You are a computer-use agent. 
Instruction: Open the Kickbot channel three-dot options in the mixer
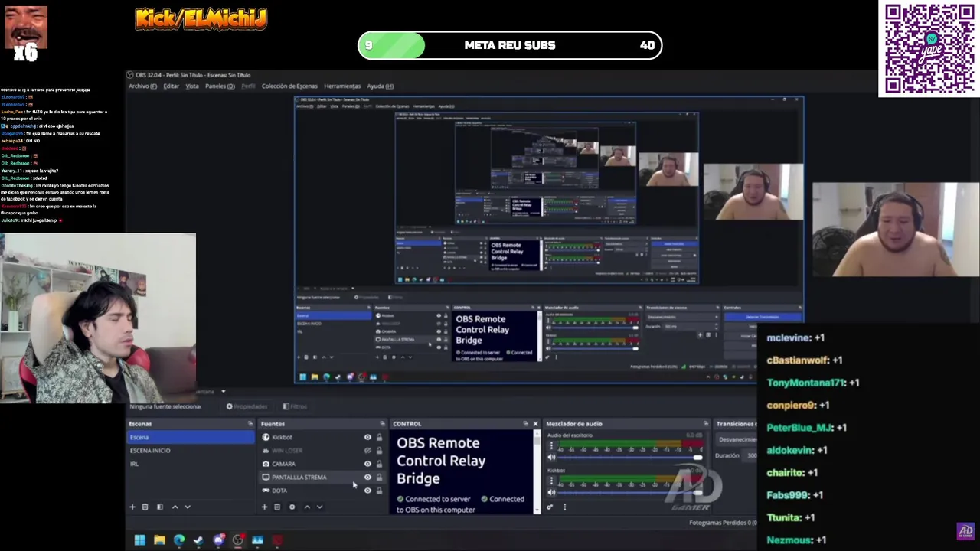coord(551,481)
